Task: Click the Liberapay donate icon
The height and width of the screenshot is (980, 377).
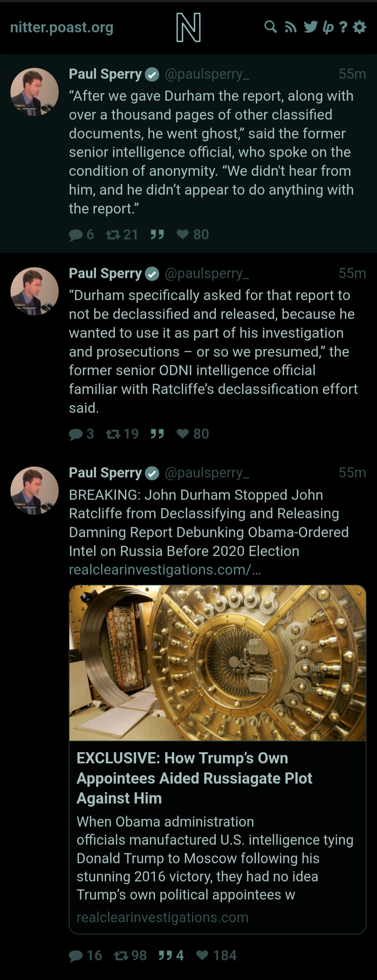Action: click(328, 27)
